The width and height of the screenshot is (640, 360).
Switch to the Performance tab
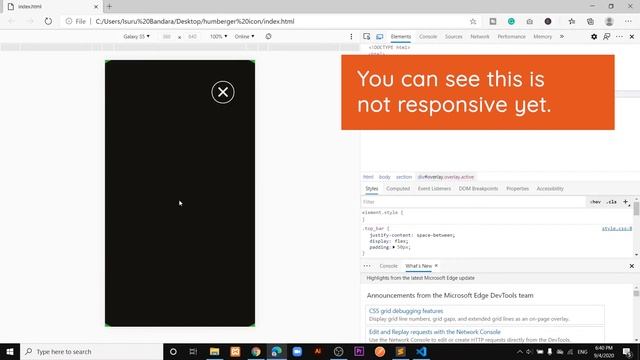click(511, 36)
